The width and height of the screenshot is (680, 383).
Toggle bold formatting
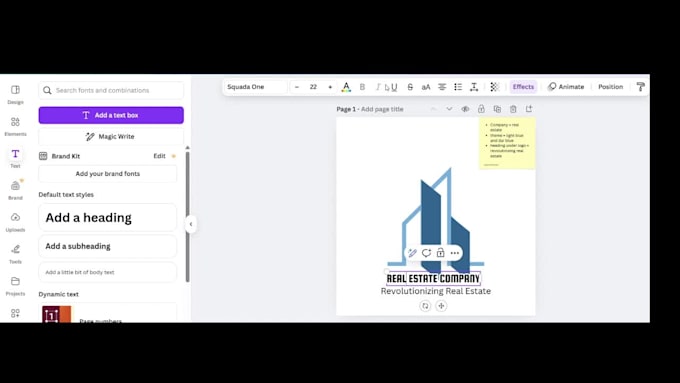(x=362, y=87)
